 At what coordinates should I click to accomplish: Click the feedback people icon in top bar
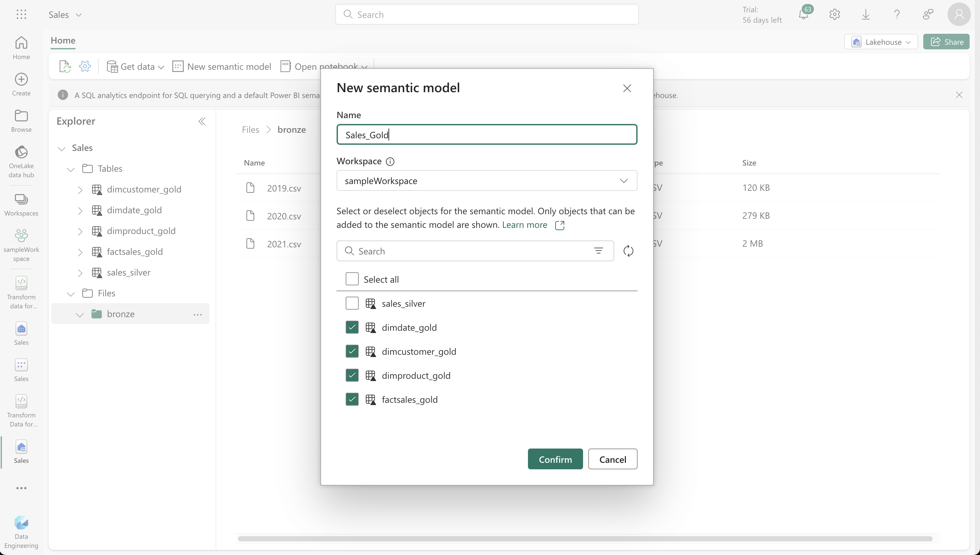tap(928, 15)
